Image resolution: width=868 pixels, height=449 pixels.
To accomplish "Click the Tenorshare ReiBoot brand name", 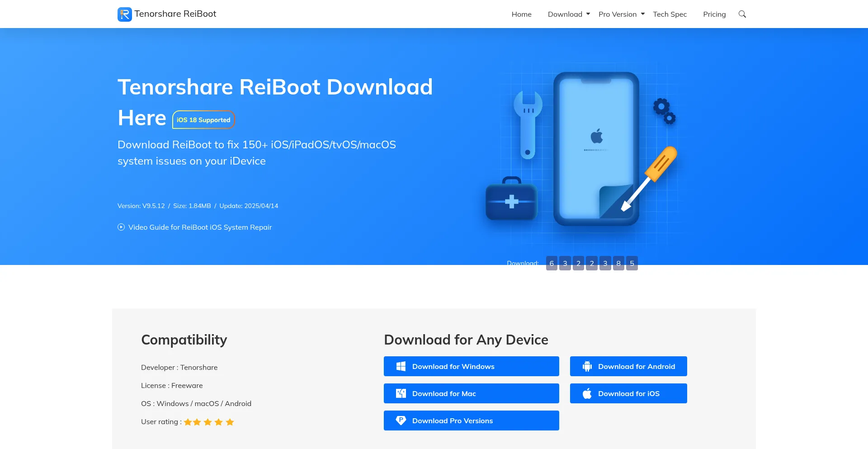I will click(x=175, y=14).
